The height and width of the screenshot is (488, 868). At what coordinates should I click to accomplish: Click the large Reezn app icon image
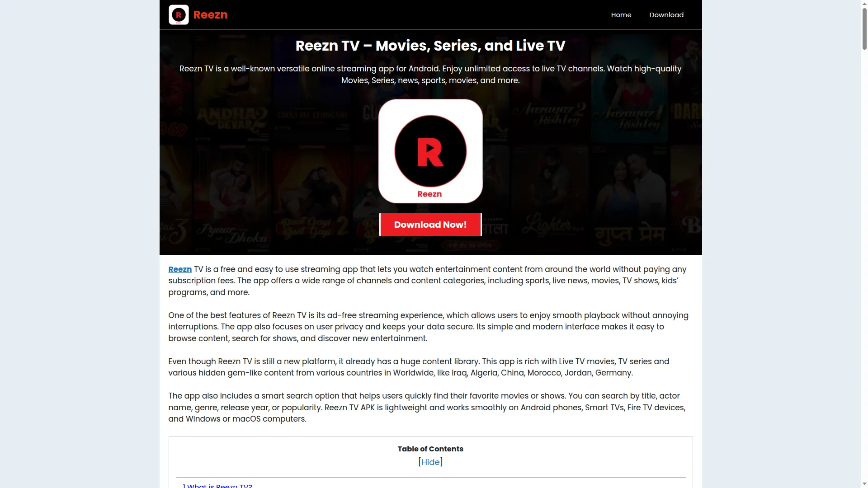(x=430, y=151)
